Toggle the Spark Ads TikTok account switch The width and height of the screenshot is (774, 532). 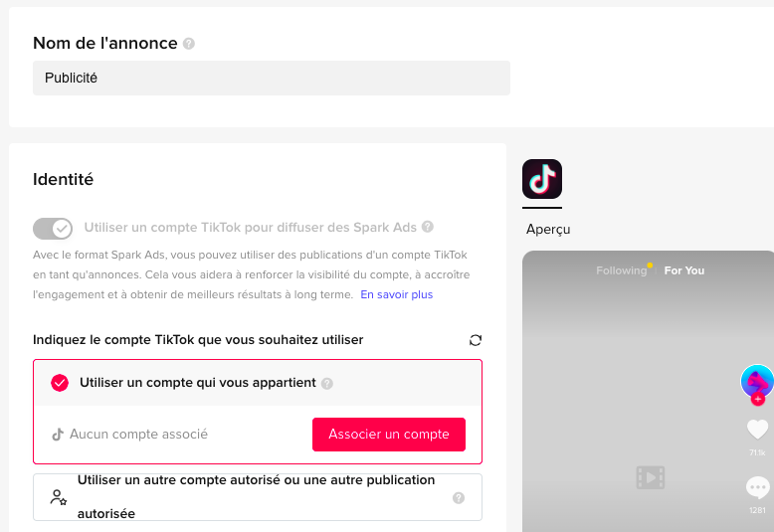pos(53,229)
